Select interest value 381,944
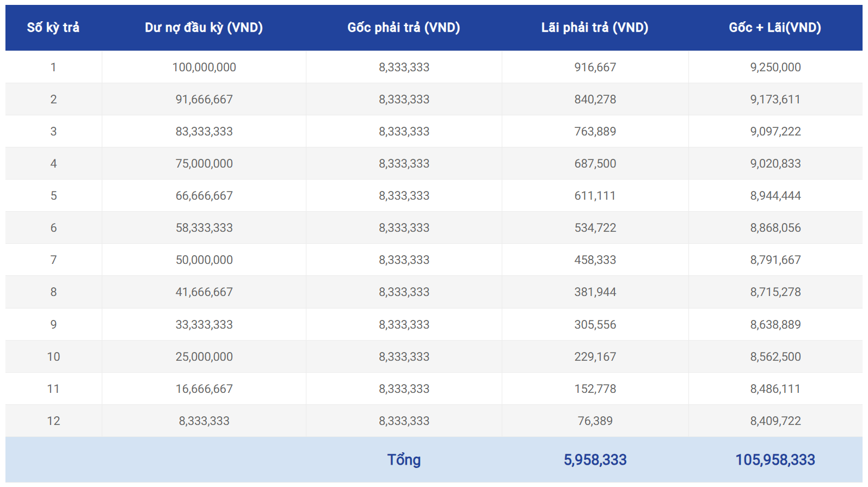The image size is (868, 487). tap(595, 292)
